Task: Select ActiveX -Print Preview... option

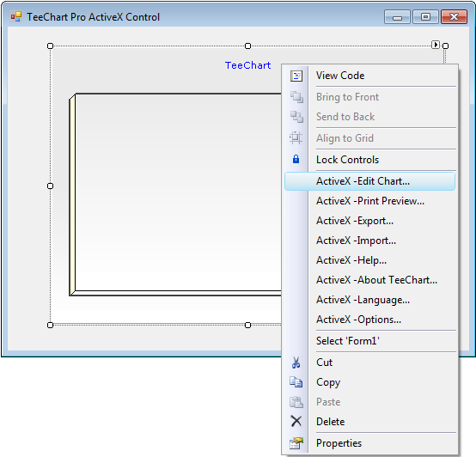Action: tap(369, 201)
